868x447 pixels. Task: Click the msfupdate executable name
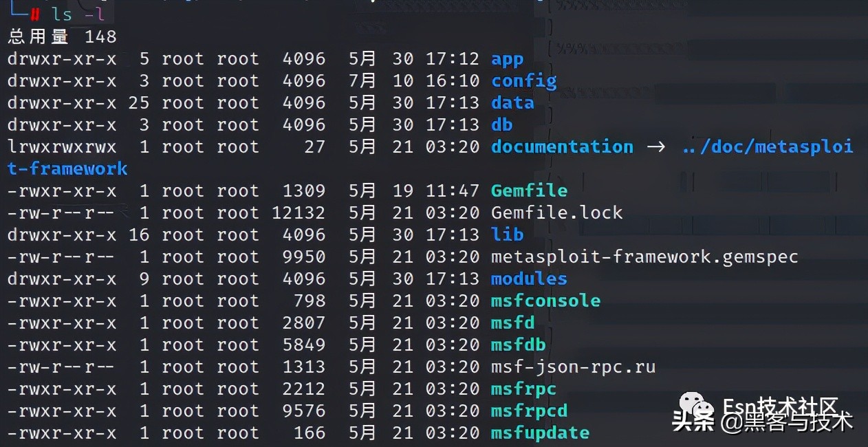[x=540, y=433]
